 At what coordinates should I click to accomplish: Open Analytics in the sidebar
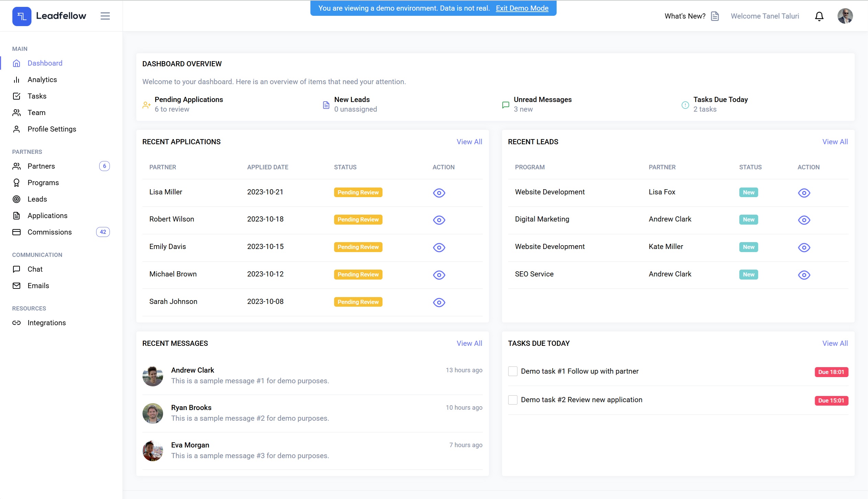click(42, 80)
